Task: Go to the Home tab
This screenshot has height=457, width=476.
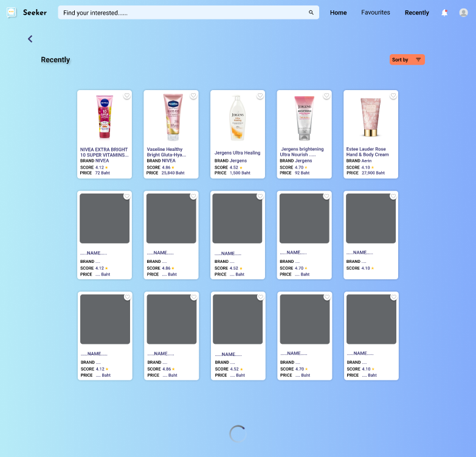Action: pyautogui.click(x=338, y=13)
